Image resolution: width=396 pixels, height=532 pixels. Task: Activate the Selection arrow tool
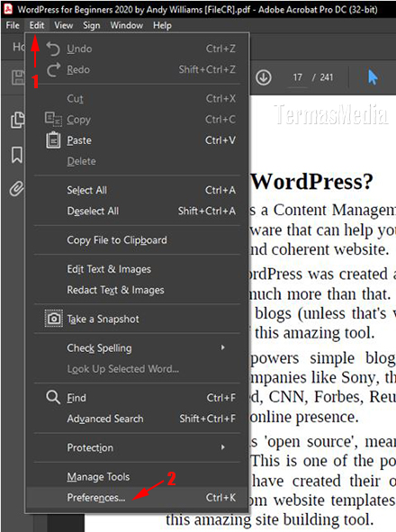click(x=373, y=77)
